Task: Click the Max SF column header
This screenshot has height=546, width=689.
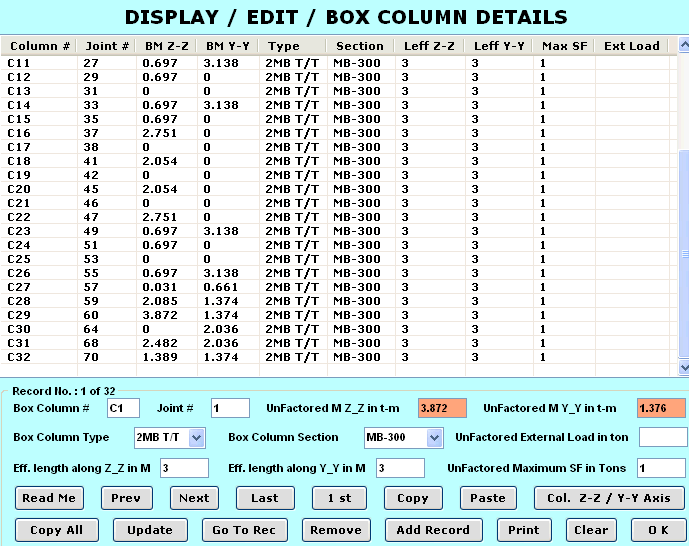Action: coord(564,46)
